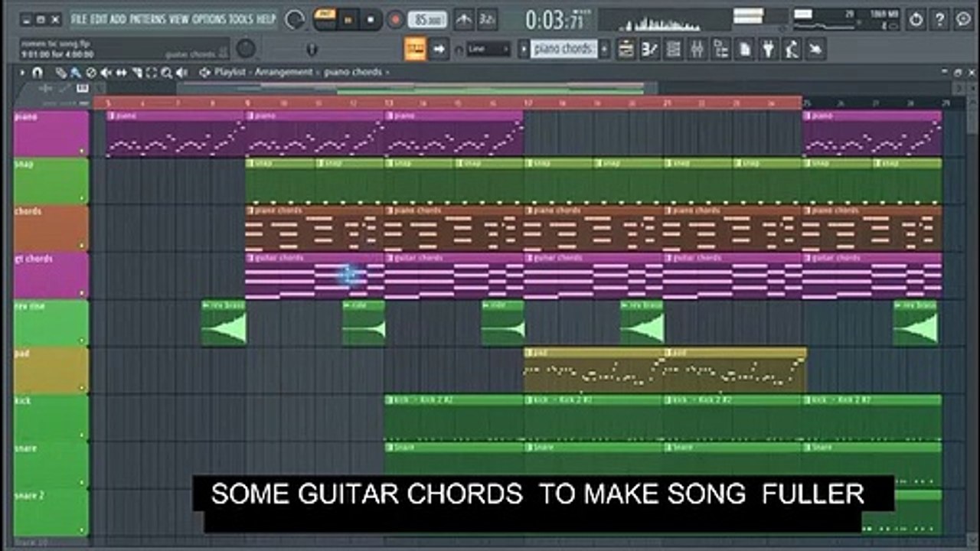The image size is (980, 551).
Task: Open pattern selector arrow right of piano chords
Action: tap(605, 49)
